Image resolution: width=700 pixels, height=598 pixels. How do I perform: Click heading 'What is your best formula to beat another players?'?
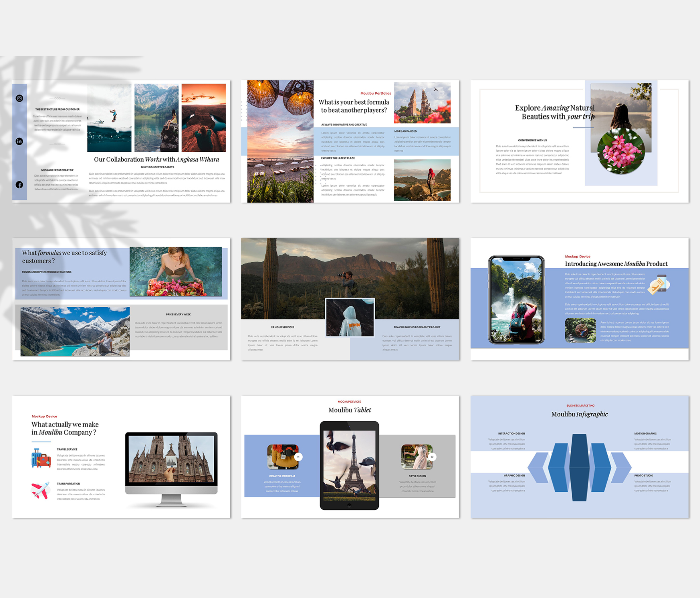(354, 106)
